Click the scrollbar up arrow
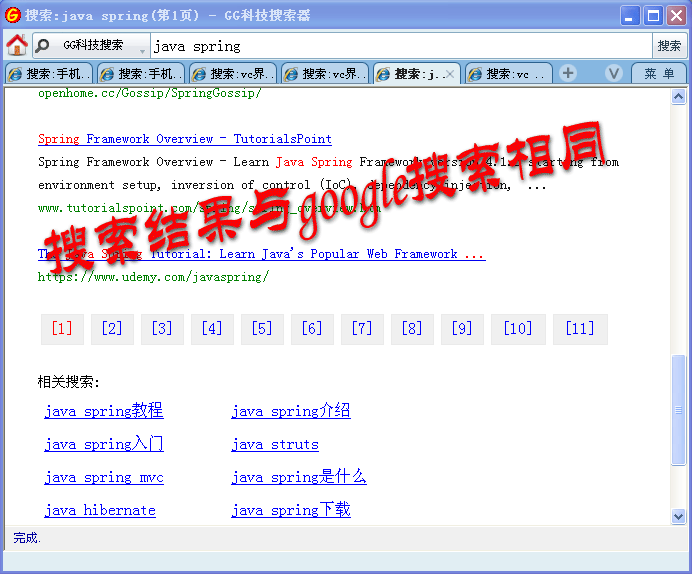This screenshot has height=574, width=692. (679, 97)
